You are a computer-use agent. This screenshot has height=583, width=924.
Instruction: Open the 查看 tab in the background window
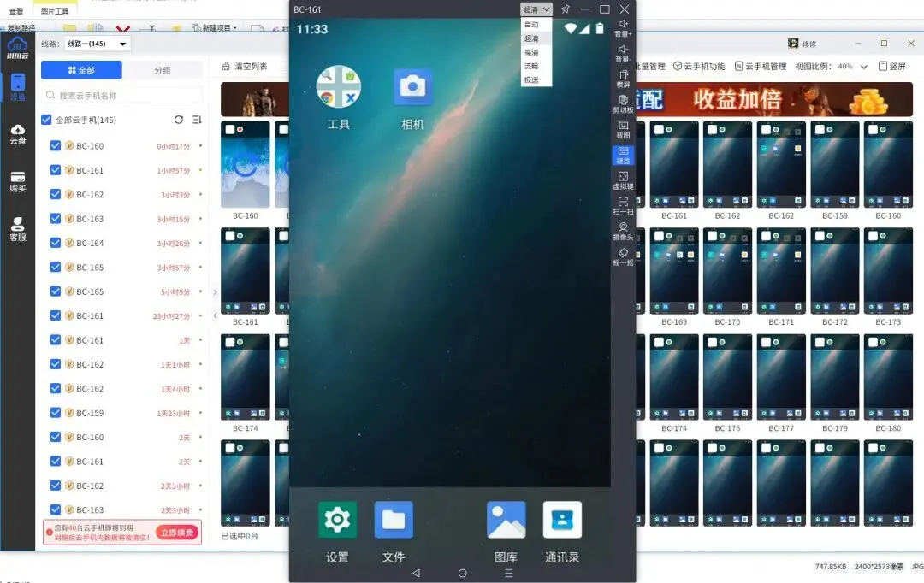(16, 10)
